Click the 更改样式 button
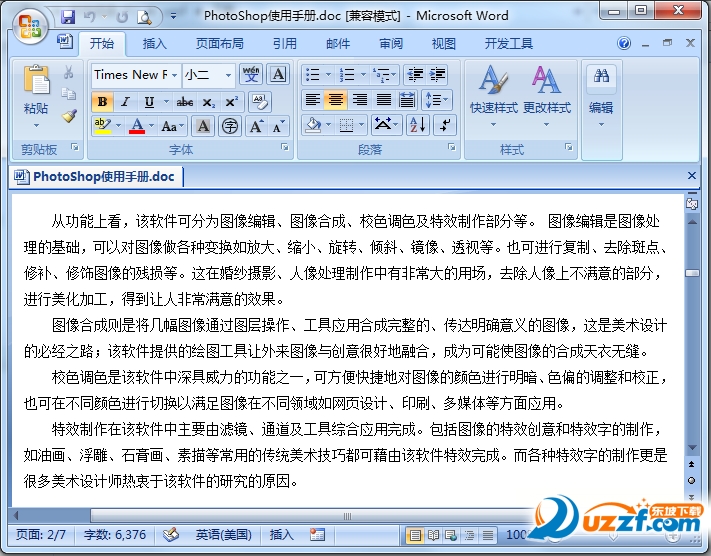This screenshot has height=556, width=711. click(547, 96)
